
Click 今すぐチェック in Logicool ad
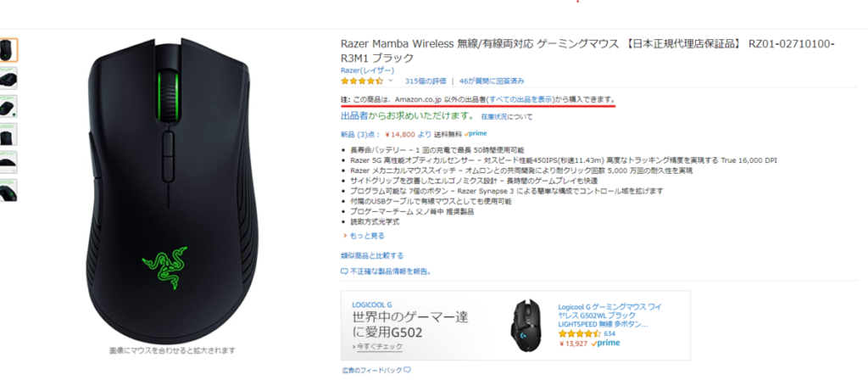tap(377, 346)
